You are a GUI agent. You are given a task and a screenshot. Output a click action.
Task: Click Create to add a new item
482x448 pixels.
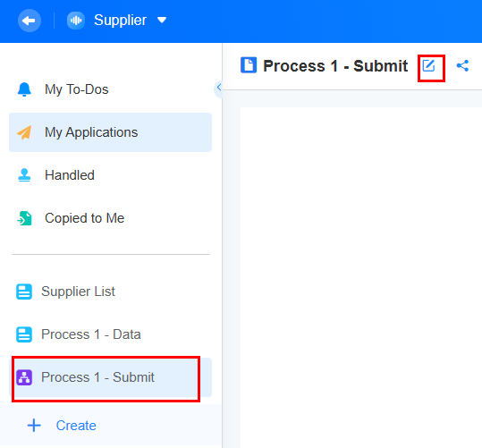[x=62, y=426]
